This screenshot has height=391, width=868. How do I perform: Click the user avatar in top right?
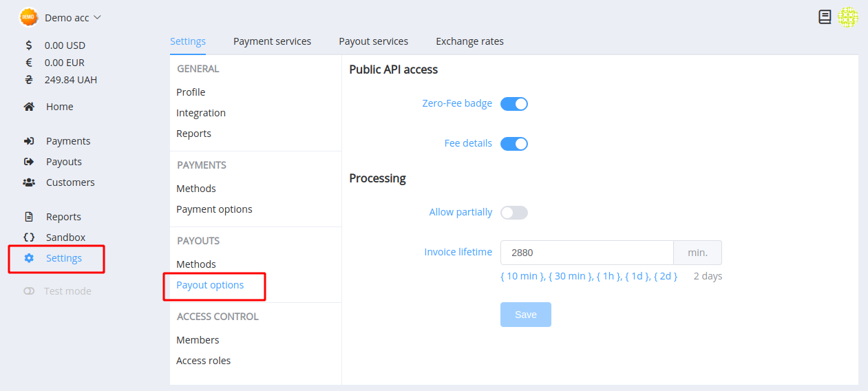point(848,17)
